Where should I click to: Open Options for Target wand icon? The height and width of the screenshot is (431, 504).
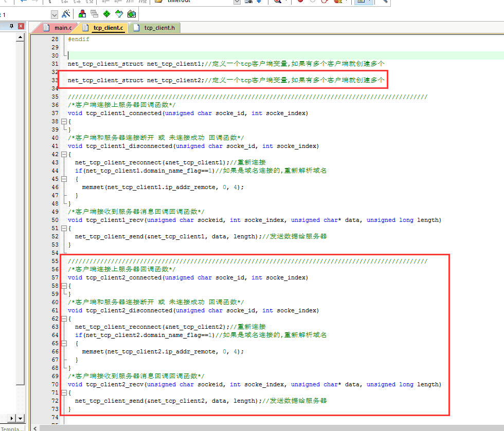coord(66,14)
